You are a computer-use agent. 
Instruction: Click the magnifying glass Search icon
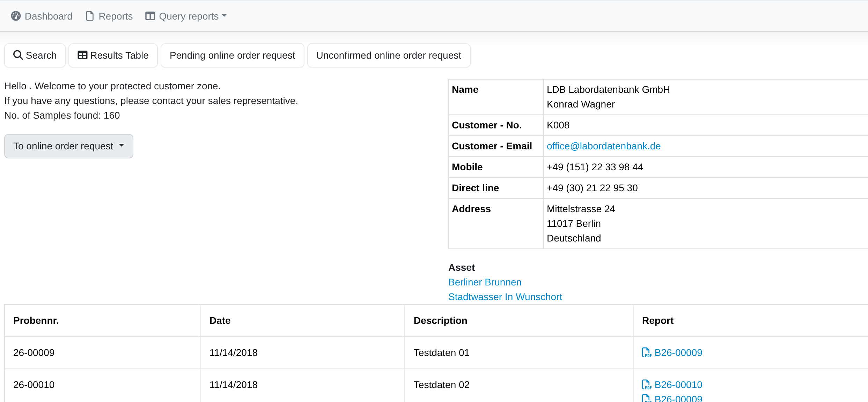tap(18, 55)
